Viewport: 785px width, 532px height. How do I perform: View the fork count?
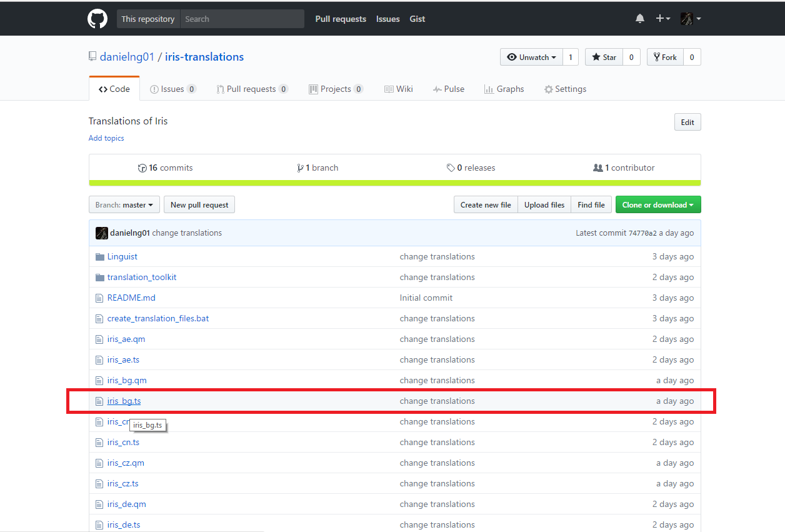click(x=692, y=57)
